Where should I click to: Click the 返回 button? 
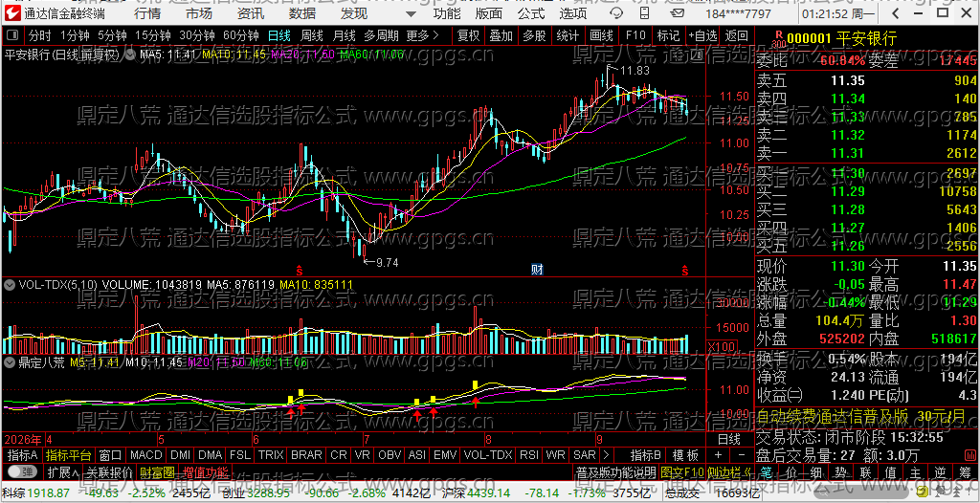click(736, 35)
